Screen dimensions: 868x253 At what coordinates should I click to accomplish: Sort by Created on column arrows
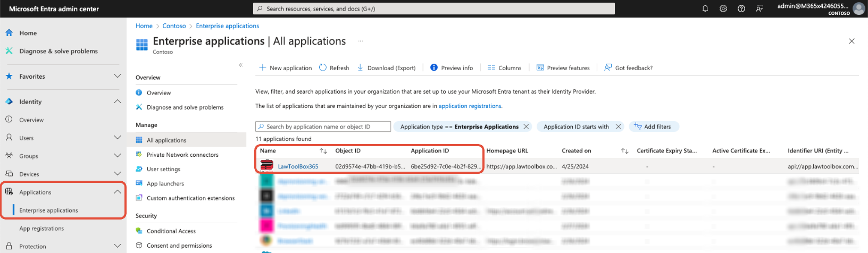click(625, 151)
